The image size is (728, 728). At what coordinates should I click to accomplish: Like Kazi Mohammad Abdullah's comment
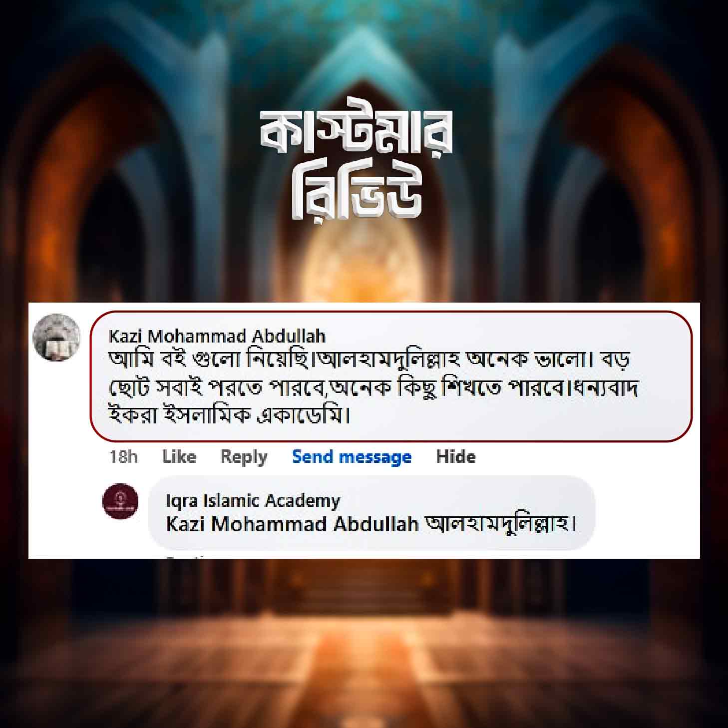click(x=179, y=456)
